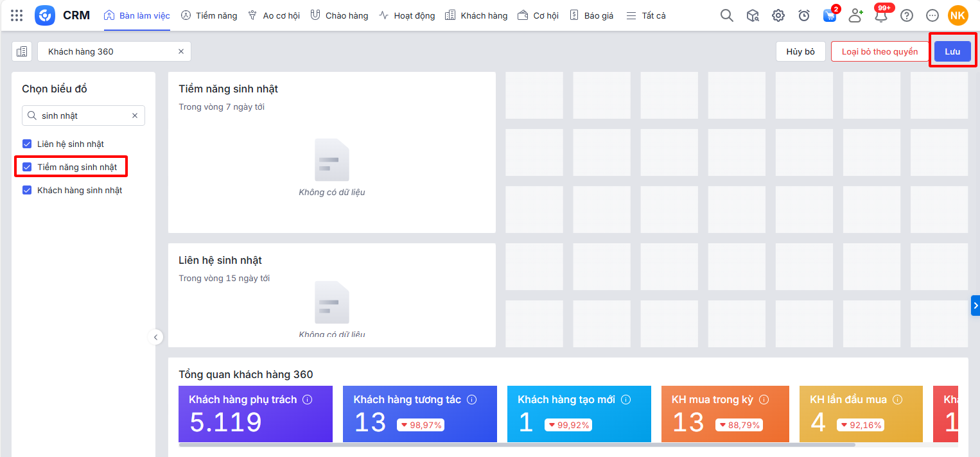
Task: Toggle the Tiềm năng sinh nhật checkbox
Action: tap(27, 167)
